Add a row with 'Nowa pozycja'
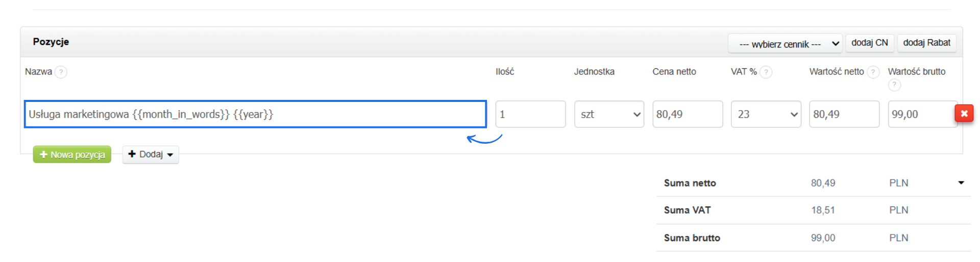 [72, 154]
